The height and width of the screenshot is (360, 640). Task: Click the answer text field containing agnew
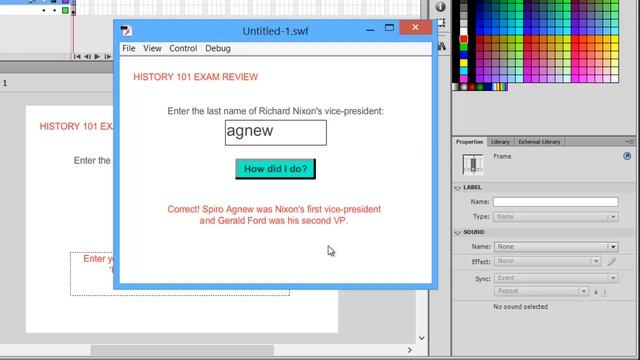click(x=276, y=133)
